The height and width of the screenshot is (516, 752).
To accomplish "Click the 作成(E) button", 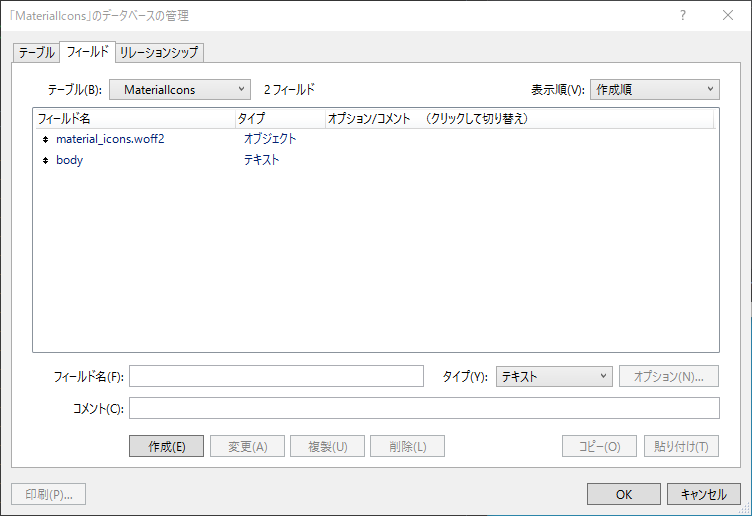I will point(166,446).
